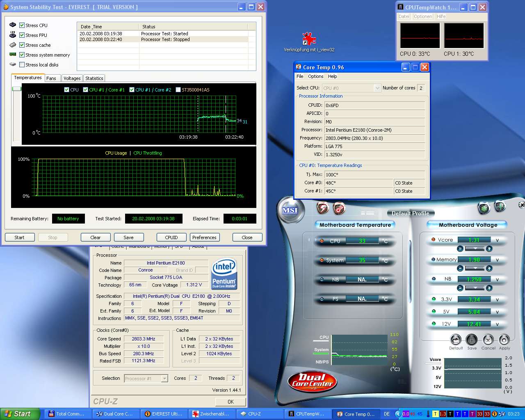Click the Close button in EVEREST
This screenshot has height=420, width=525.
(x=247, y=237)
